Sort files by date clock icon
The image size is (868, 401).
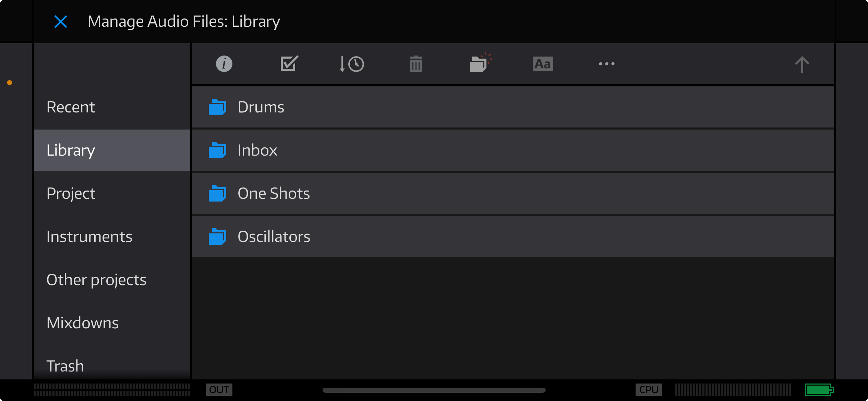click(351, 64)
